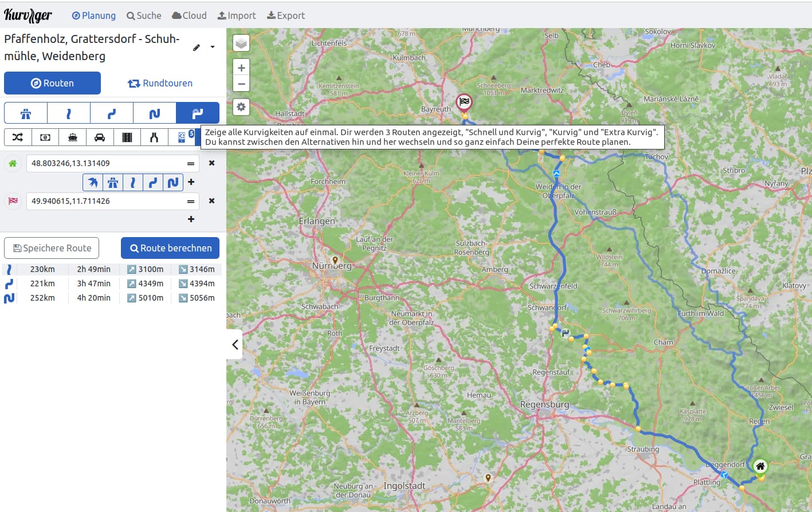Toggle avoid narrow roads option
The height and width of the screenshot is (512, 812).
click(x=154, y=137)
